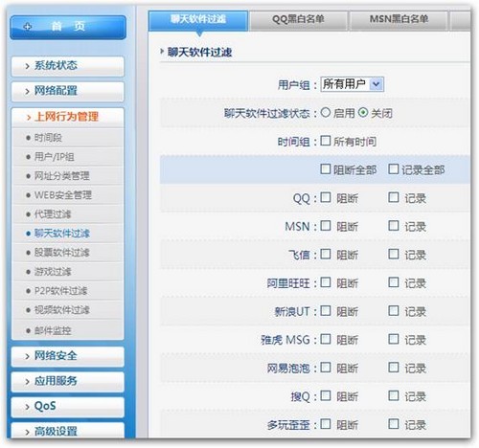Check 阻断 for 搜Q

click(x=325, y=396)
